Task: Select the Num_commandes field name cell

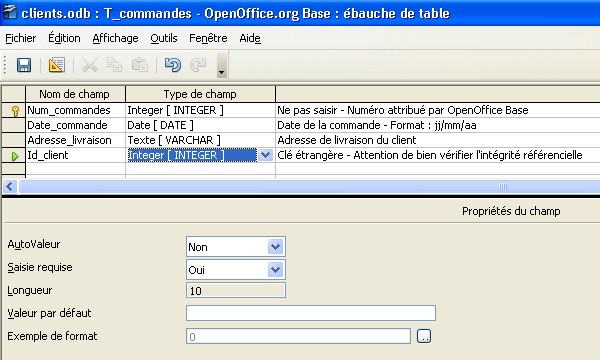Action: (x=75, y=110)
